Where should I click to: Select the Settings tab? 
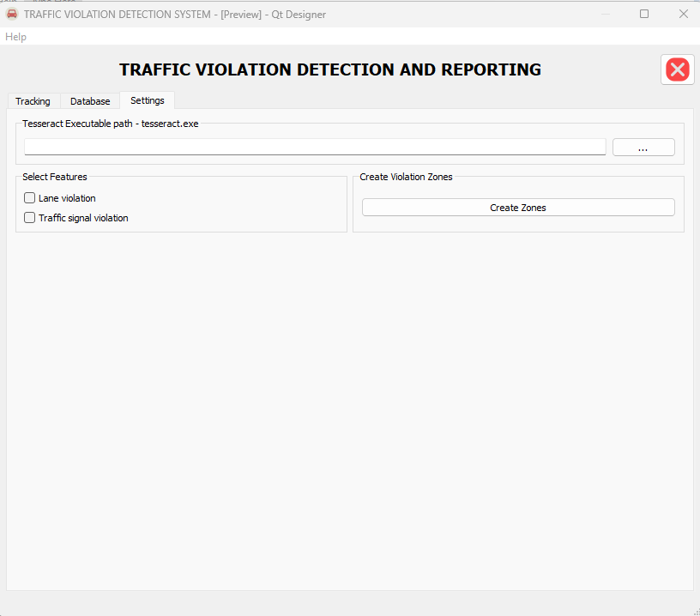click(x=148, y=100)
